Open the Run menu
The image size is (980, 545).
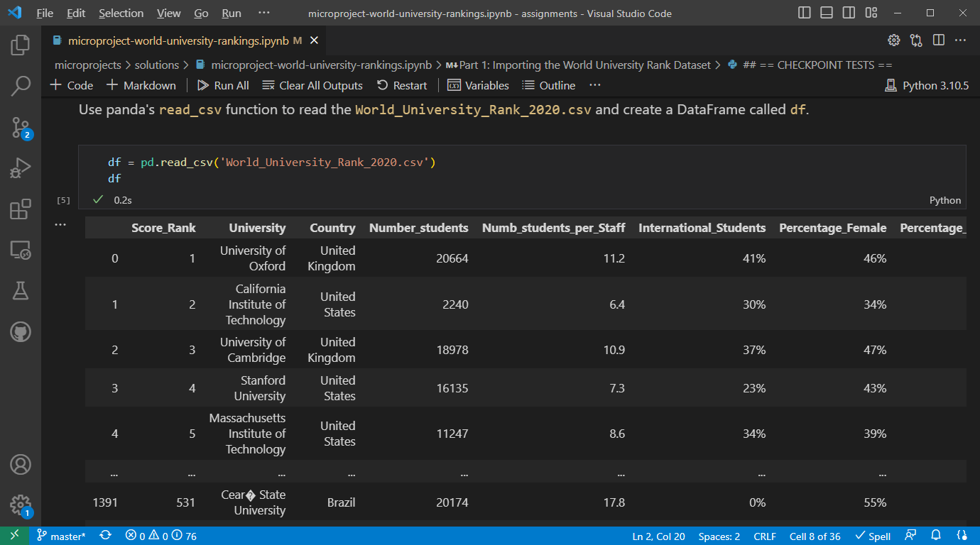(232, 13)
